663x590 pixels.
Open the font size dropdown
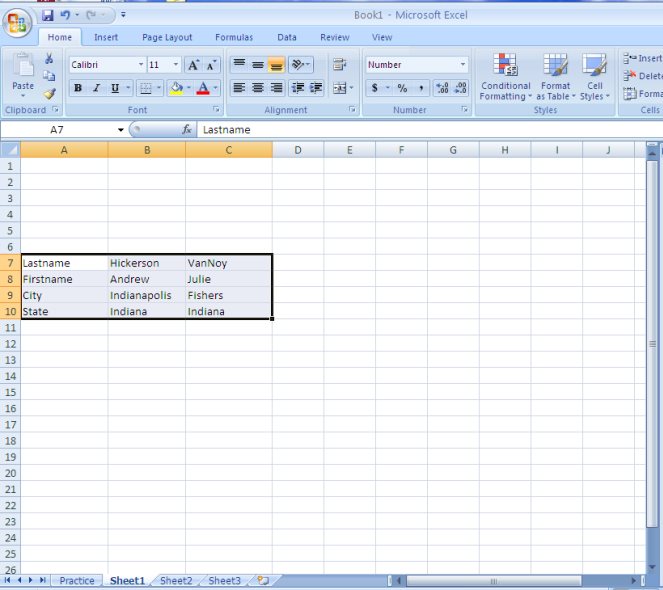click(175, 65)
